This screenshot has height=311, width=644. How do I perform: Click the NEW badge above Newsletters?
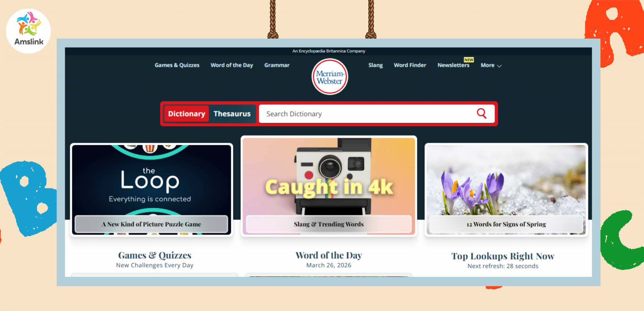point(469,60)
